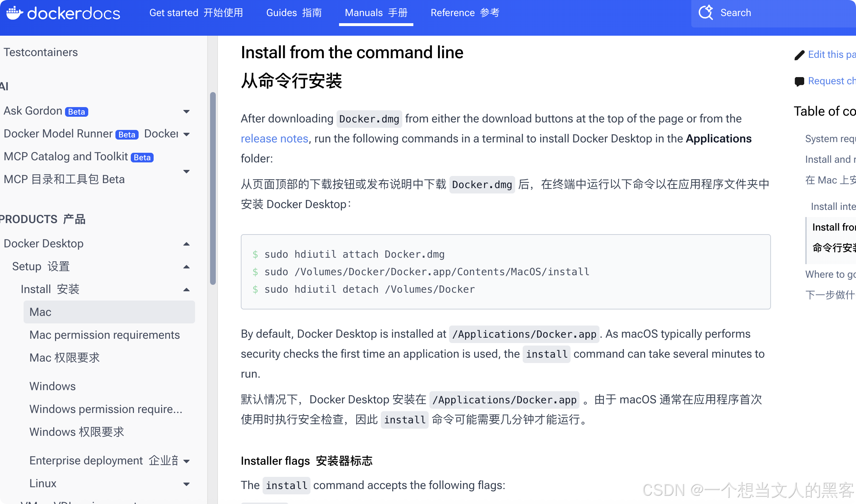Open Mac permission requirements page
The width and height of the screenshot is (856, 504).
click(x=105, y=335)
